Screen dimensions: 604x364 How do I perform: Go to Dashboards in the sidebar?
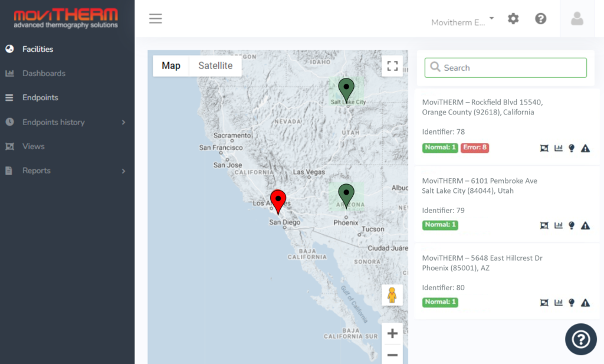coord(44,73)
